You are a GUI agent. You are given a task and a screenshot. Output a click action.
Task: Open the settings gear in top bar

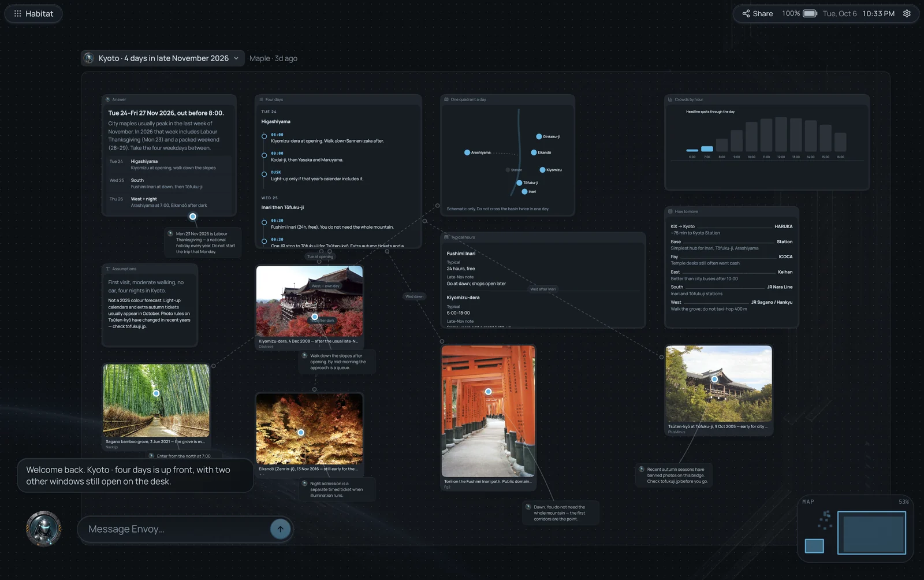click(x=907, y=13)
